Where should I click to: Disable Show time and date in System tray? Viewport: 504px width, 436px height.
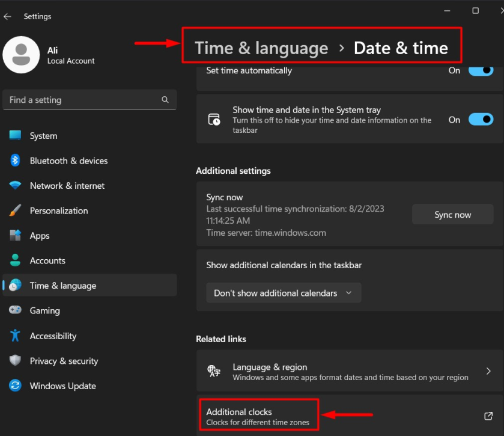[x=481, y=120]
